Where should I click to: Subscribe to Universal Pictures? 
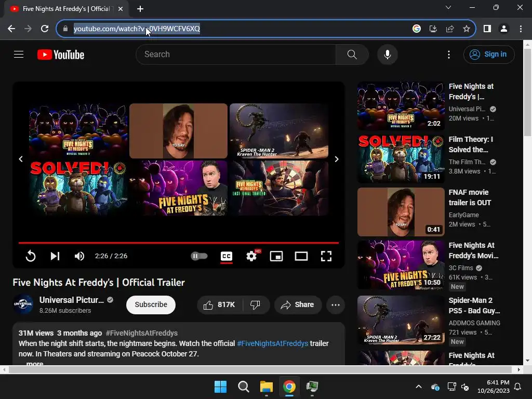point(151,304)
